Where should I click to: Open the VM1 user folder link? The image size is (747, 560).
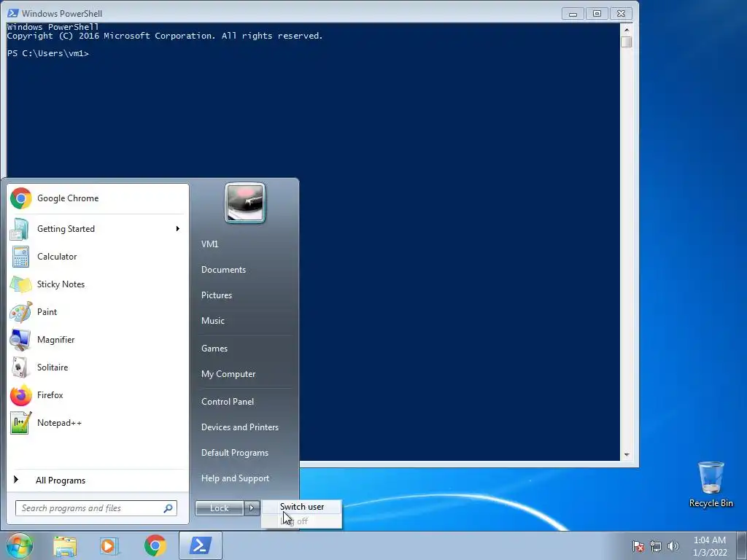click(x=210, y=244)
